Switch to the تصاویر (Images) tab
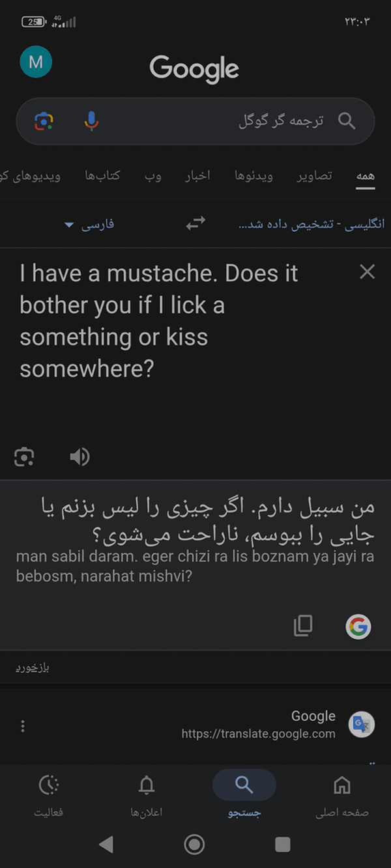The width and height of the screenshot is (391, 868). pyautogui.click(x=315, y=176)
